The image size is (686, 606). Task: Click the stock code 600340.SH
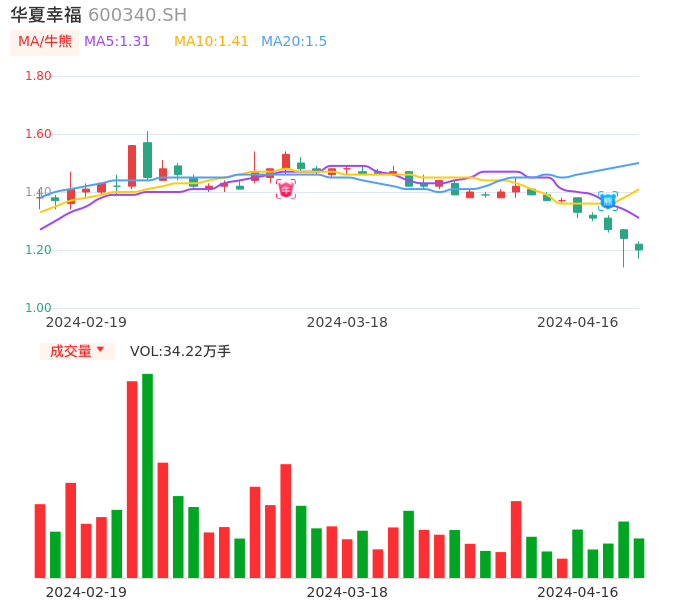(x=137, y=15)
